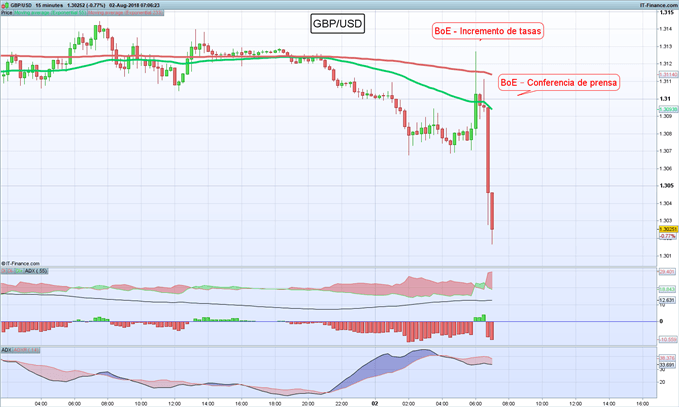Click the 16:00 label at time axis end
This screenshot has width=679, height=407.
click(x=643, y=404)
